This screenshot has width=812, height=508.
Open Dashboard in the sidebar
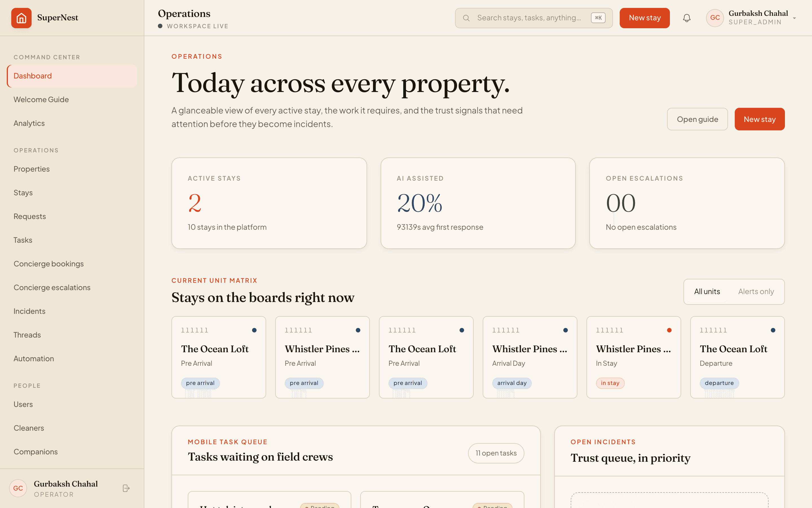coord(72,76)
